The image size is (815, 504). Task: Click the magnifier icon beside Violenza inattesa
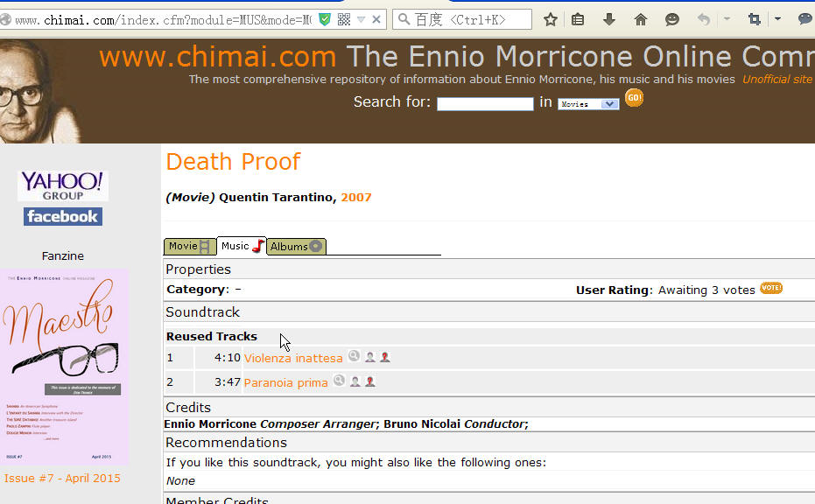(x=354, y=355)
